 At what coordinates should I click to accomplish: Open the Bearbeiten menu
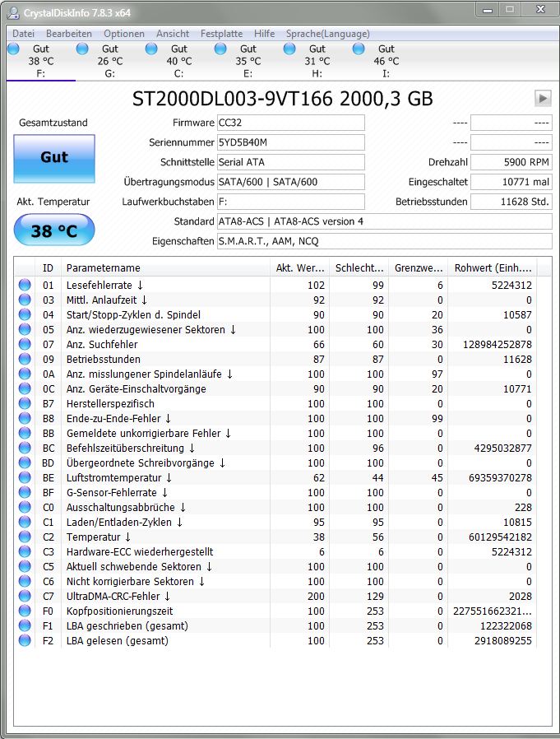(x=69, y=34)
